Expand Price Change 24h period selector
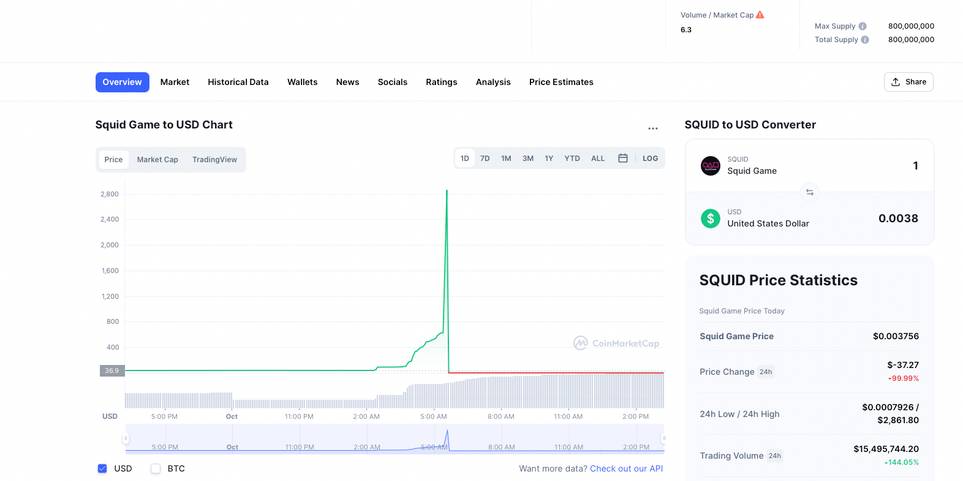Image resolution: width=963 pixels, height=481 pixels. [766, 372]
